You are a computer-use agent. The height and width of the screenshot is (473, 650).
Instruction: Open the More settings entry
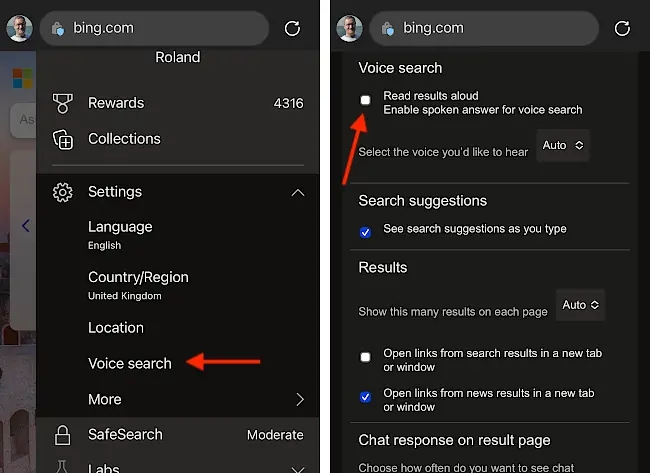[x=196, y=400]
